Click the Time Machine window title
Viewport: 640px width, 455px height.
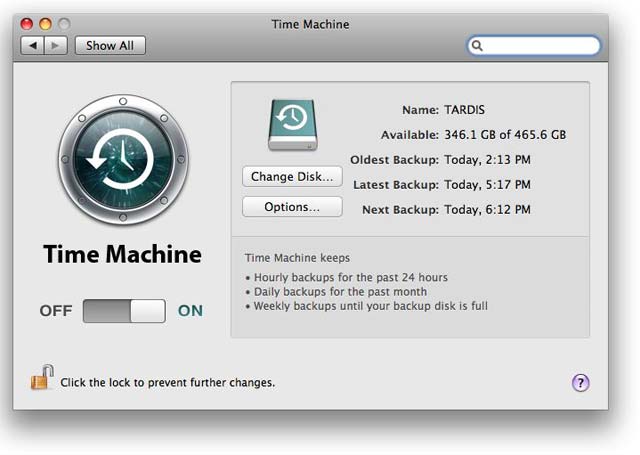coord(310,24)
